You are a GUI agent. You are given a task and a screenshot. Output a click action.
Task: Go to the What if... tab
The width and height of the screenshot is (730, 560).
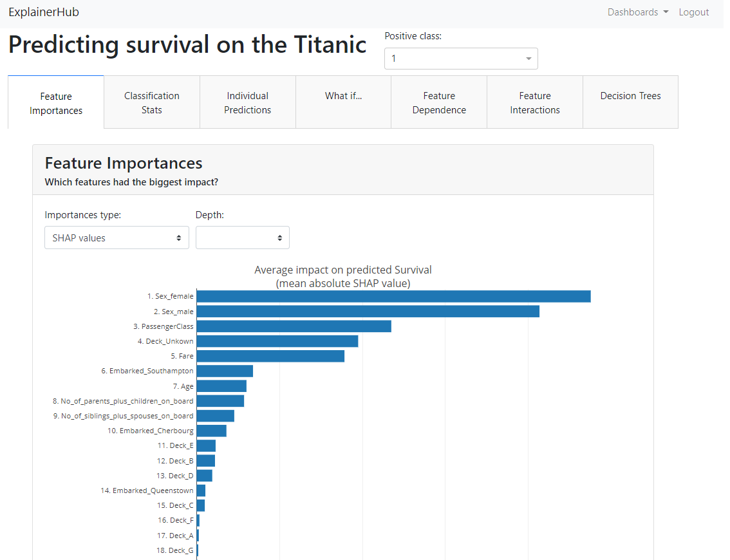(x=343, y=96)
